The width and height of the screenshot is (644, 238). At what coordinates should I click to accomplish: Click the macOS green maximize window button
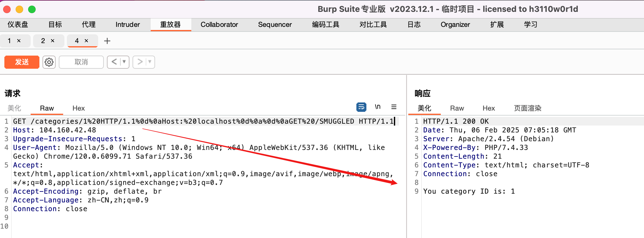(x=32, y=9)
